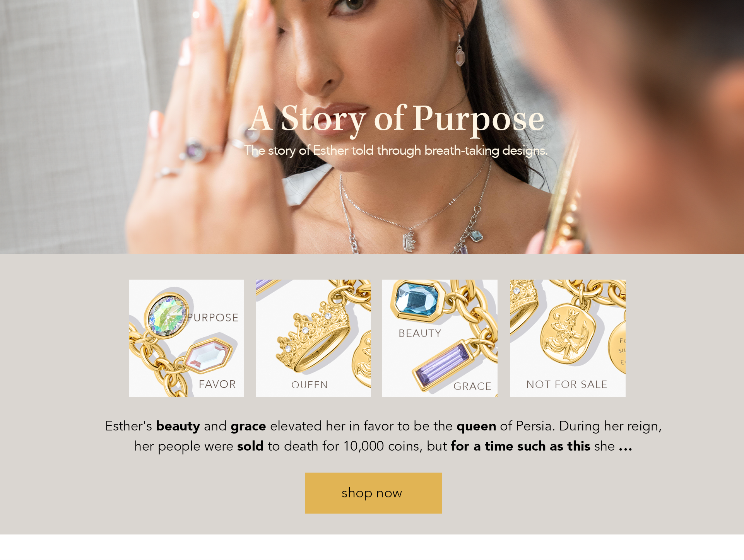Click the A Story of Purpose heading
Viewport: 744px width, 560px height.
click(397, 118)
